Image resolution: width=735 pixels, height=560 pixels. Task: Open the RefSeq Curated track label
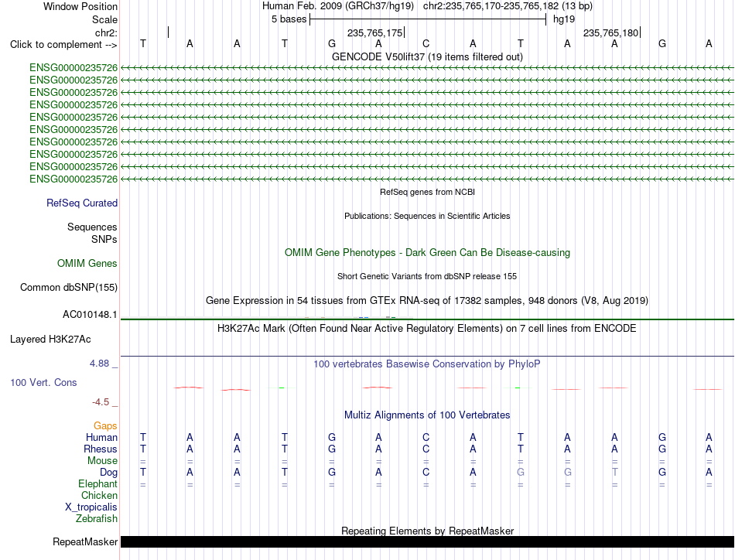(x=82, y=203)
